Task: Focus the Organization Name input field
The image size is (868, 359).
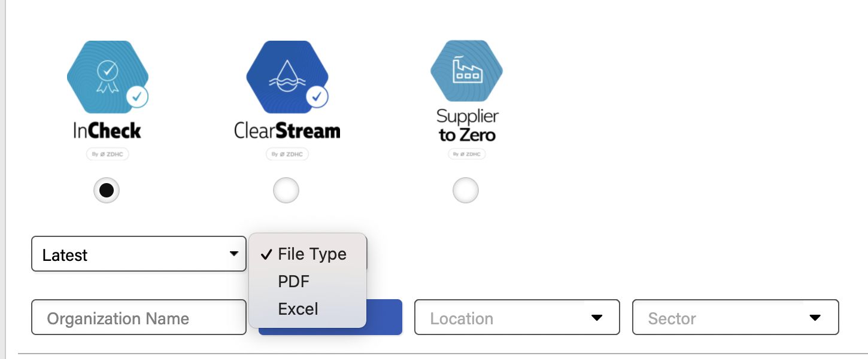Action: pos(139,317)
